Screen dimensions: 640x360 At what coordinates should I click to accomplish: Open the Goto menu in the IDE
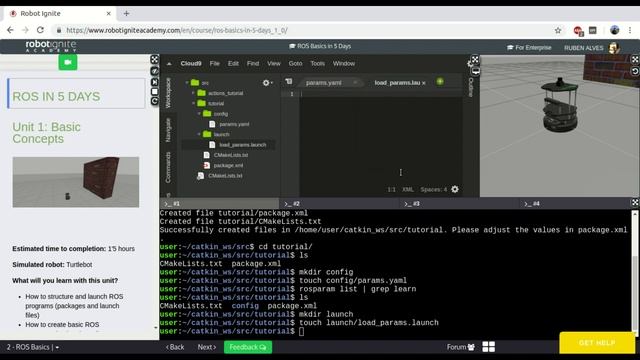click(296, 64)
